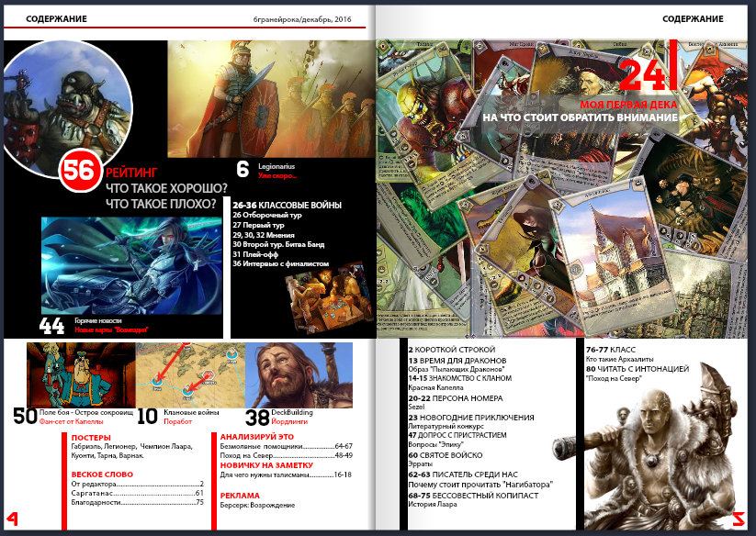This screenshot has width=756, height=536.
Task: Click '26-36 КЛАССОВЫЕ ВОЙНЫ' heading
Action: coord(287,206)
